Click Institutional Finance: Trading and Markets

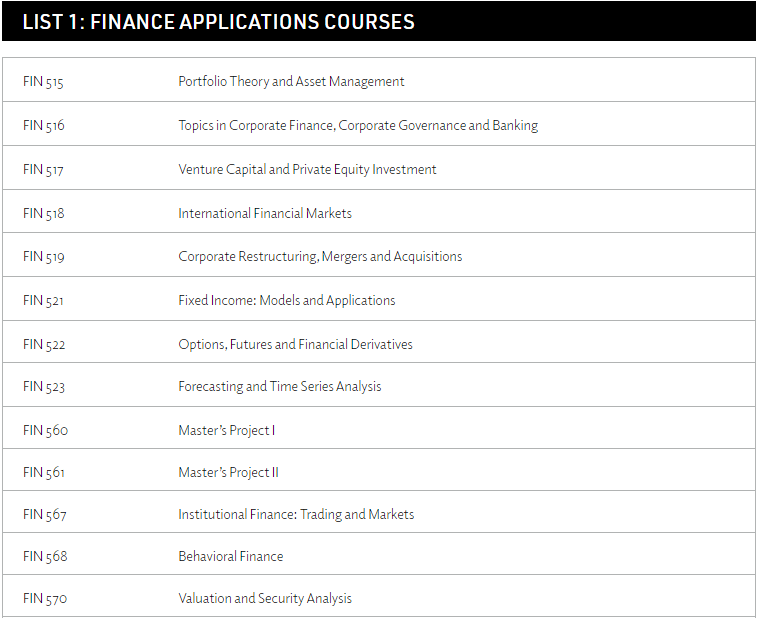tap(296, 514)
